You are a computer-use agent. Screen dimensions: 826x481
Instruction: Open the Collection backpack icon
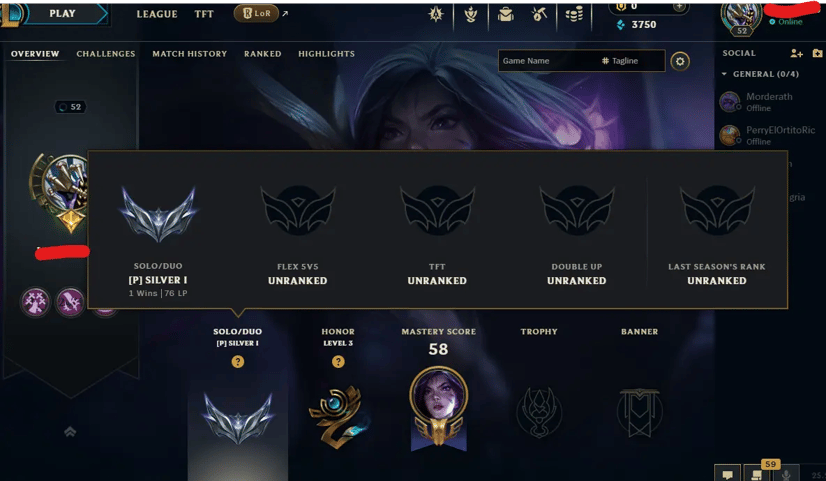coord(506,14)
